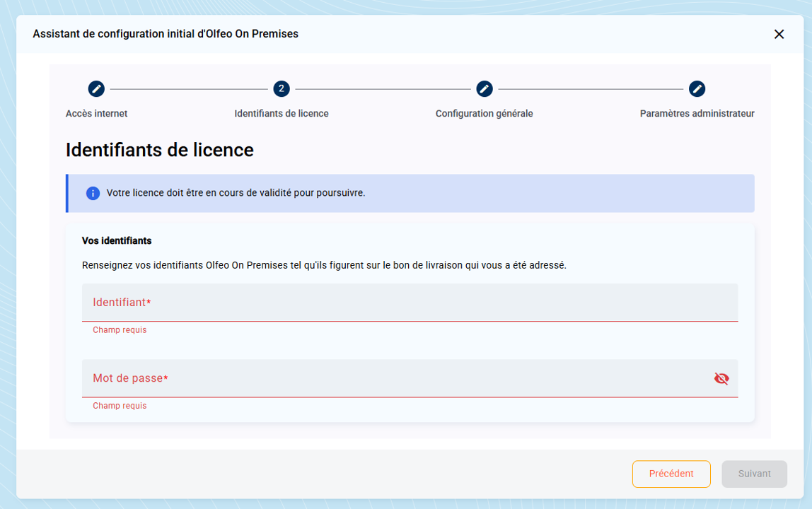This screenshot has height=509, width=812.
Task: Click the blue info icon in the banner
Action: (x=93, y=193)
